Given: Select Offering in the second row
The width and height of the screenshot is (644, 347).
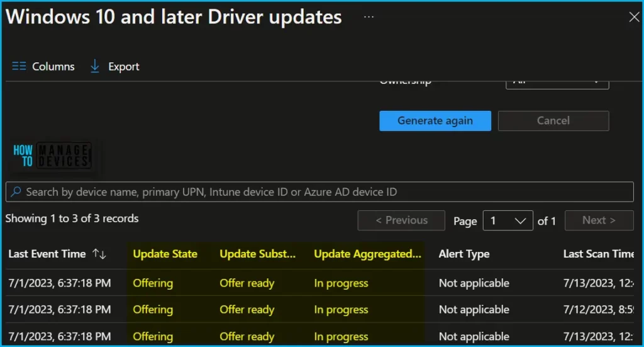Looking at the screenshot, I should (x=153, y=309).
